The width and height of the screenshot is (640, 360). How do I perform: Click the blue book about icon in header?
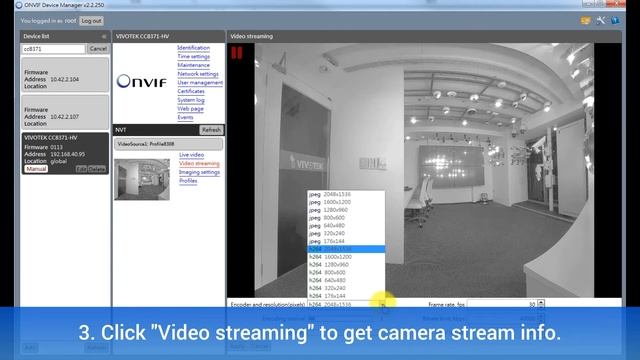(x=615, y=20)
